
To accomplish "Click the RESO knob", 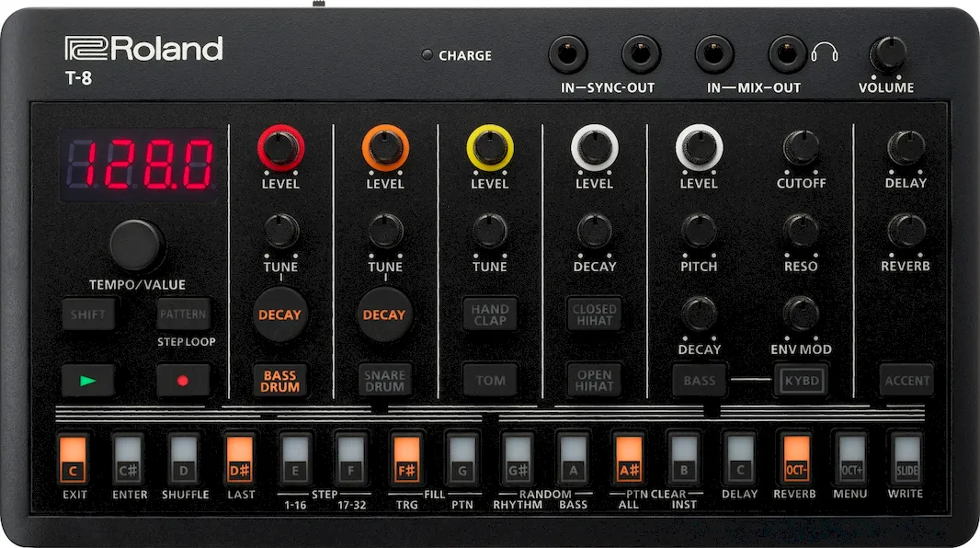I will (x=802, y=231).
